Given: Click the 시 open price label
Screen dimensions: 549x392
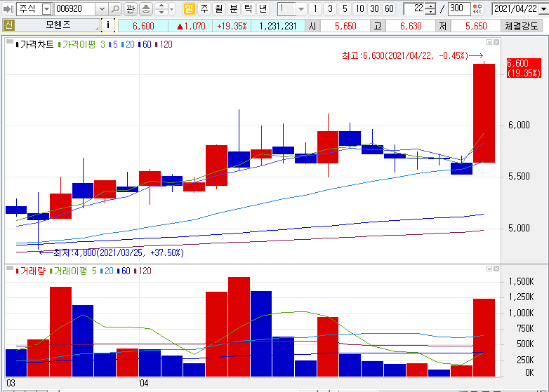Looking at the screenshot, I should [x=312, y=26].
